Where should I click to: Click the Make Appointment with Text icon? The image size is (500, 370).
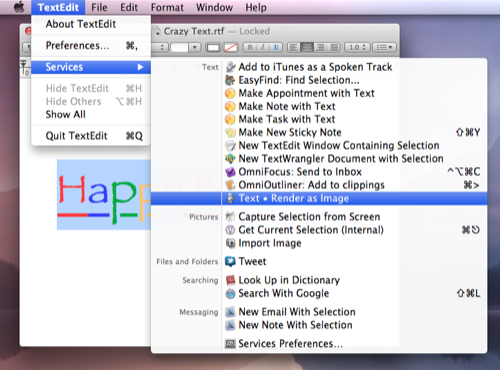[x=230, y=93]
